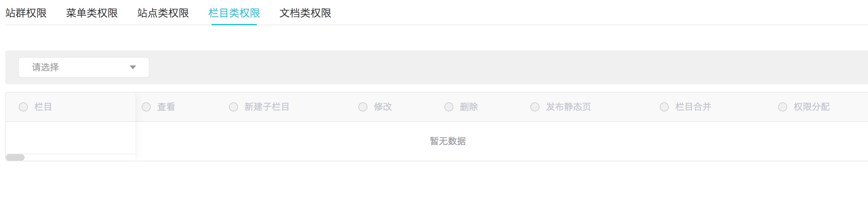
Task: Click the 栏目类权限 tab
Action: click(234, 13)
